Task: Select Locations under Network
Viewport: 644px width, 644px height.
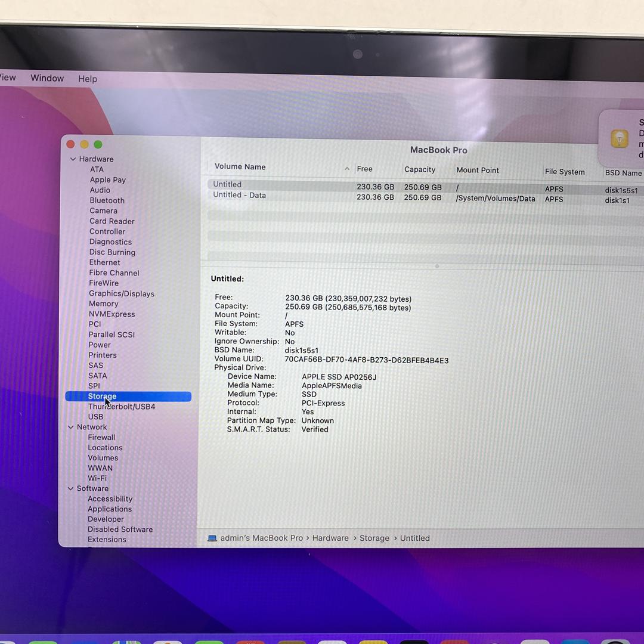Action: click(105, 448)
